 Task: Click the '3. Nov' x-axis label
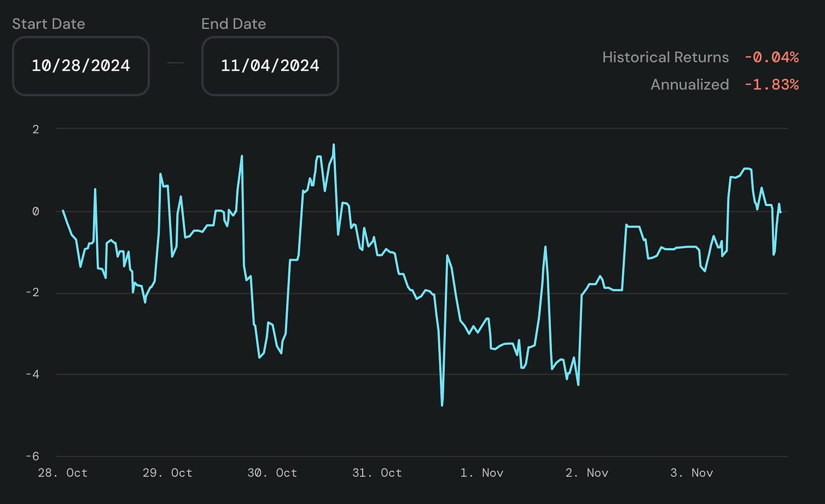691,473
